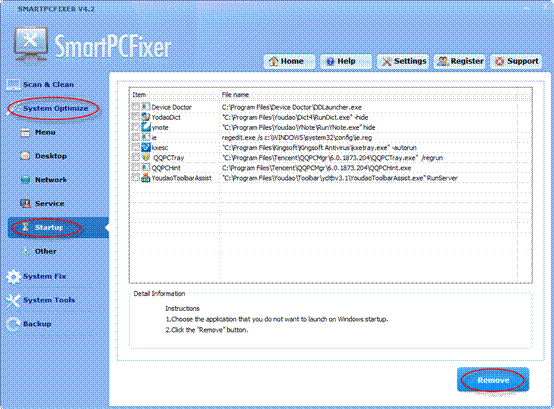554x409 pixels.
Task: Click the Service sidebar icon
Action: 25,203
